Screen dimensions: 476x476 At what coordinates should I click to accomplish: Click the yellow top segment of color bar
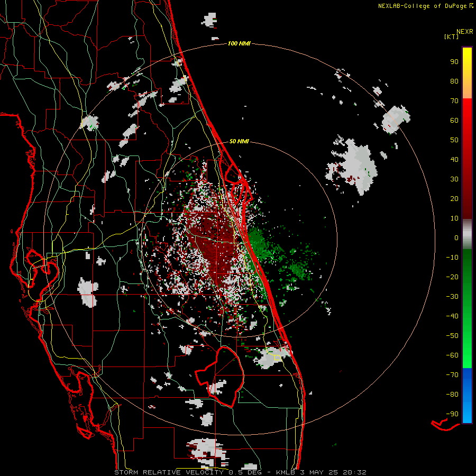pos(467,73)
